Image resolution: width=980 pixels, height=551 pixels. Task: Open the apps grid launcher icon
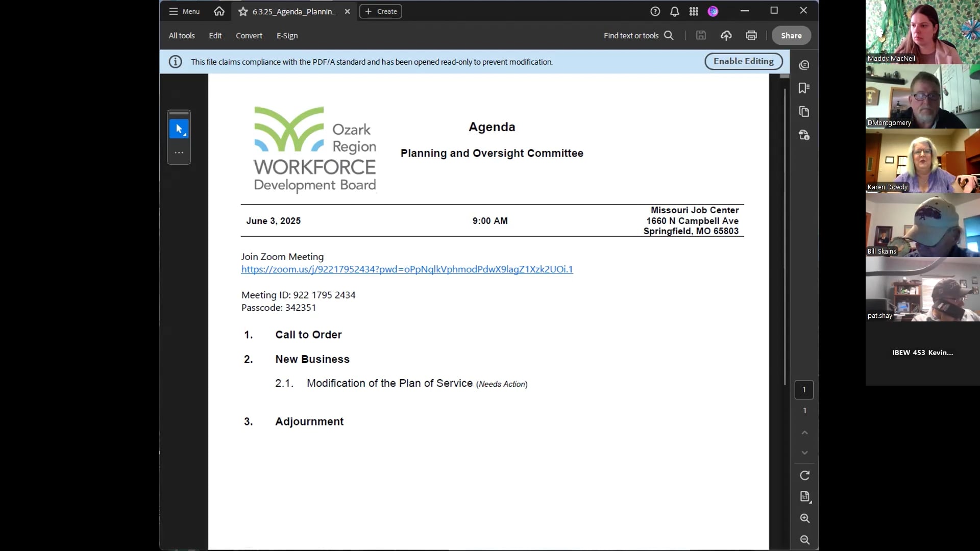pyautogui.click(x=694, y=11)
